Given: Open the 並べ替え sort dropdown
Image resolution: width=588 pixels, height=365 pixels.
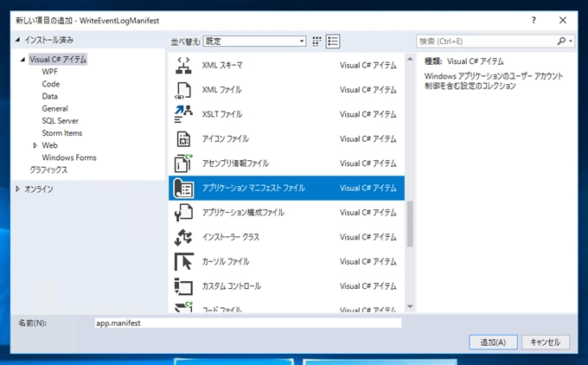Looking at the screenshot, I should (x=254, y=42).
